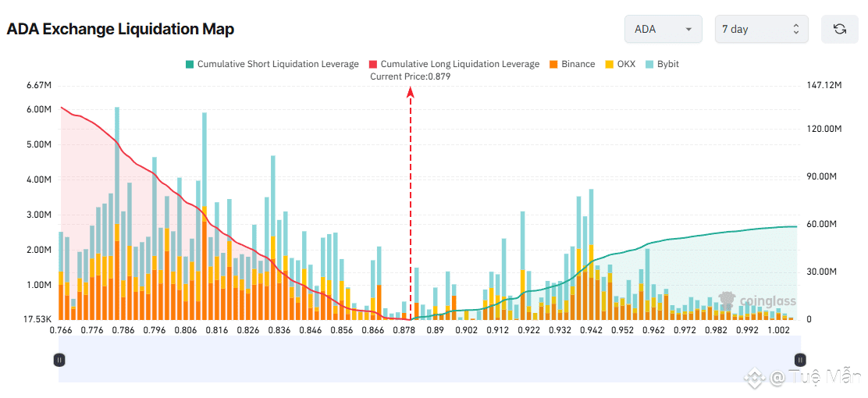
Task: Click the 17.53K left axis label
Action: pyautogui.click(x=37, y=320)
